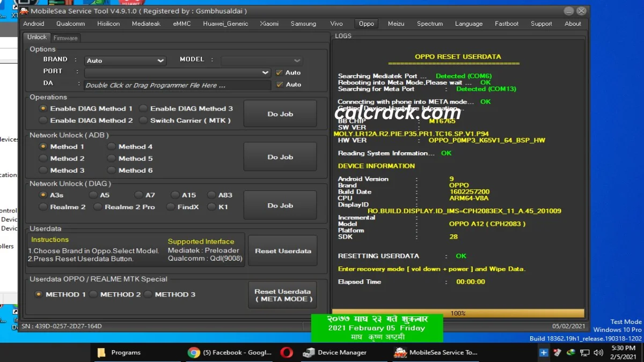The width and height of the screenshot is (644, 362).
Task: Click the OPPO A12 ( CPH2083 ) model text
Action: click(x=487, y=224)
